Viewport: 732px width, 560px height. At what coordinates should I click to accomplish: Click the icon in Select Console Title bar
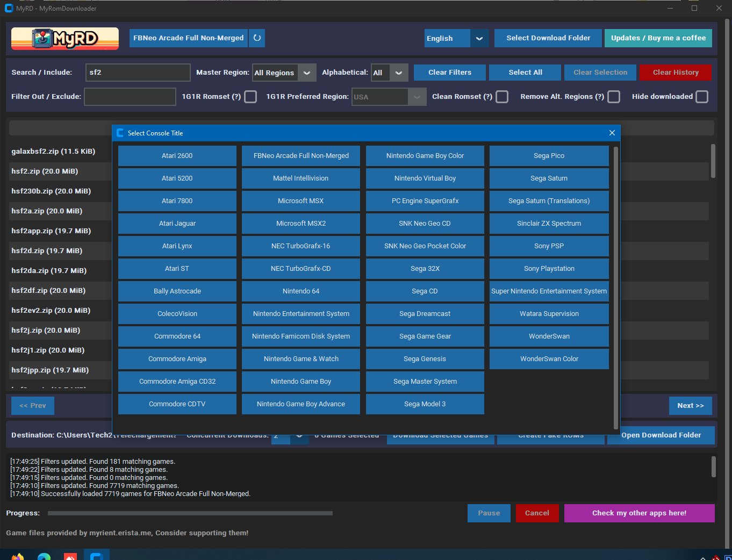(x=120, y=133)
